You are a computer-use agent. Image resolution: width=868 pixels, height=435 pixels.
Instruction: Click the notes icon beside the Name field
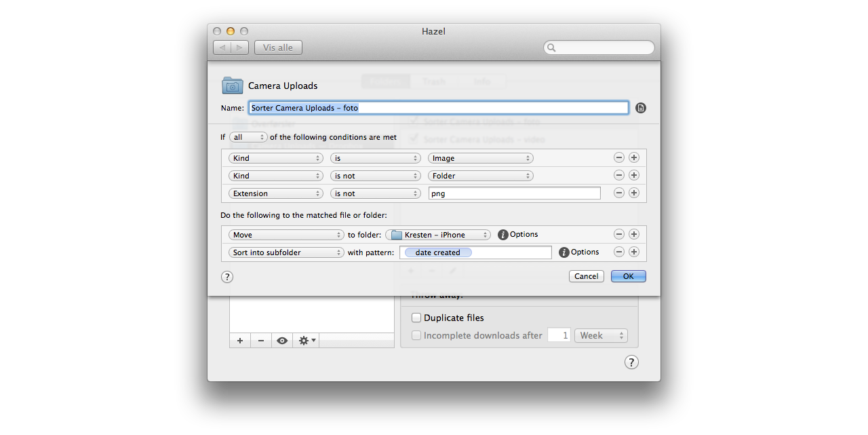click(641, 108)
